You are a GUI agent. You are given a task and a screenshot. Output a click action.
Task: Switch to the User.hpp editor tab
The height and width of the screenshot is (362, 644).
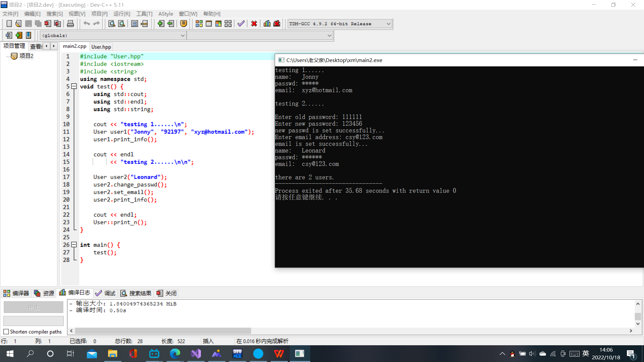[101, 47]
